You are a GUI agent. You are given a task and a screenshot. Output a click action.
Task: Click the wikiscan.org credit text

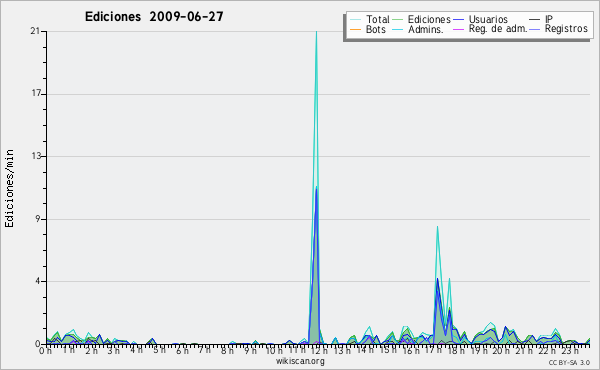pos(300,361)
